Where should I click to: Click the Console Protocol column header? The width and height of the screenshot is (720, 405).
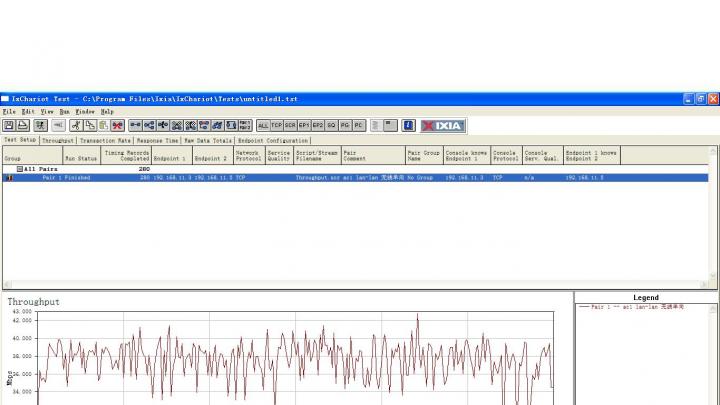point(506,155)
